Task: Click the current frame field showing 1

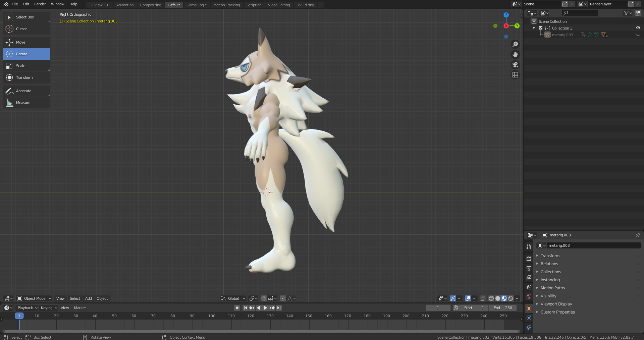Action: [438, 308]
